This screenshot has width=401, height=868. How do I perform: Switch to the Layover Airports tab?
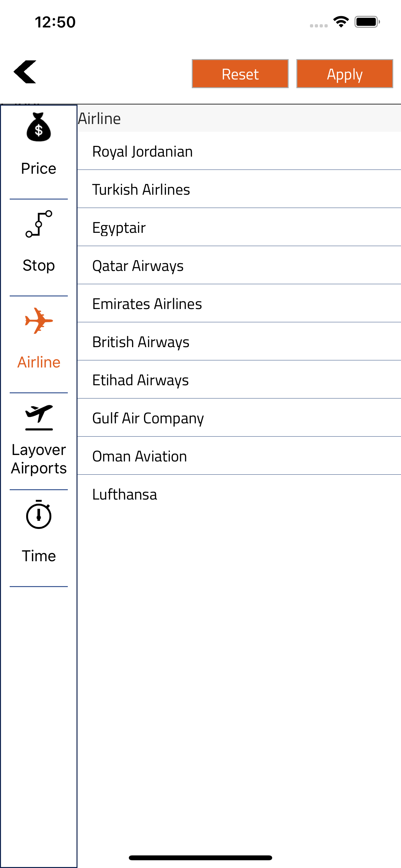(39, 441)
